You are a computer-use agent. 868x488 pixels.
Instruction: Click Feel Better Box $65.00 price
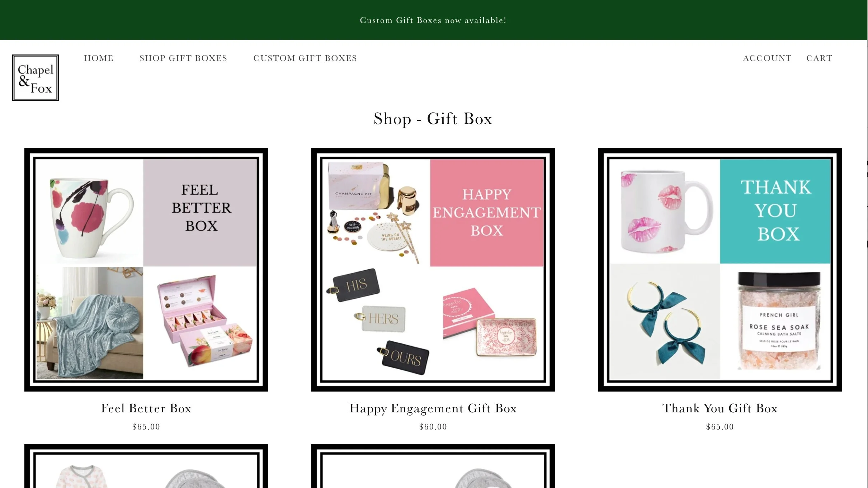click(x=146, y=427)
